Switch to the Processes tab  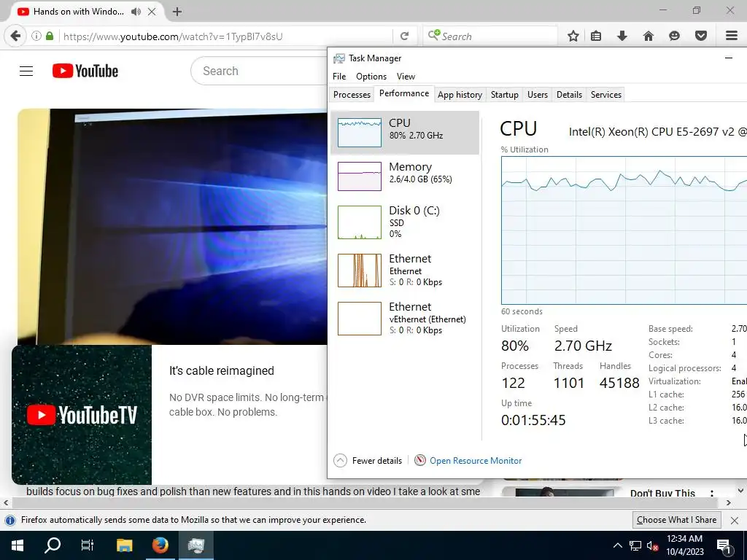tap(352, 94)
